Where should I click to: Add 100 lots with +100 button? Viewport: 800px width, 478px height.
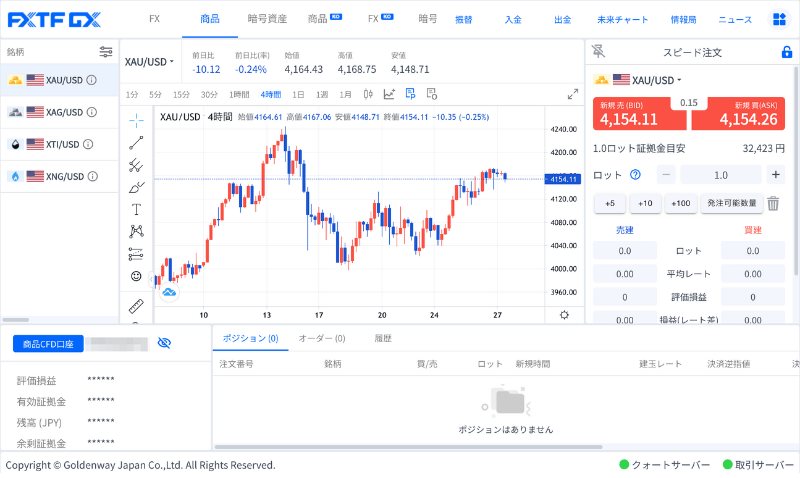[681, 203]
